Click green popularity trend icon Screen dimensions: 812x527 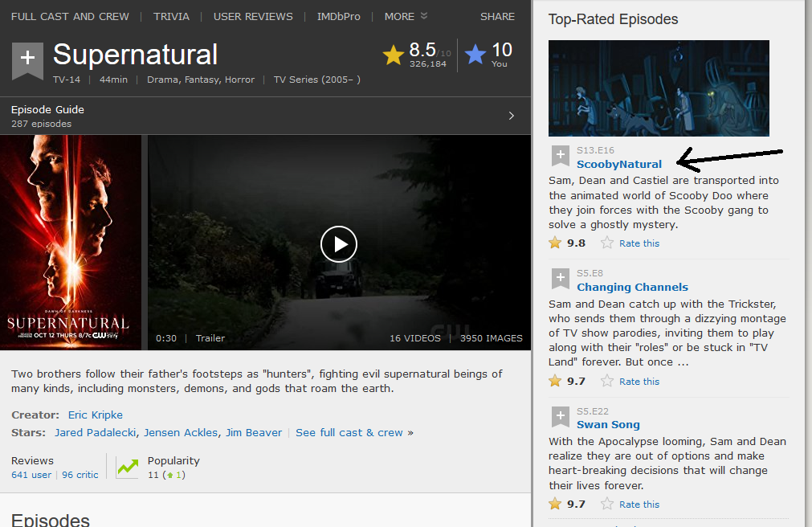[x=127, y=468]
